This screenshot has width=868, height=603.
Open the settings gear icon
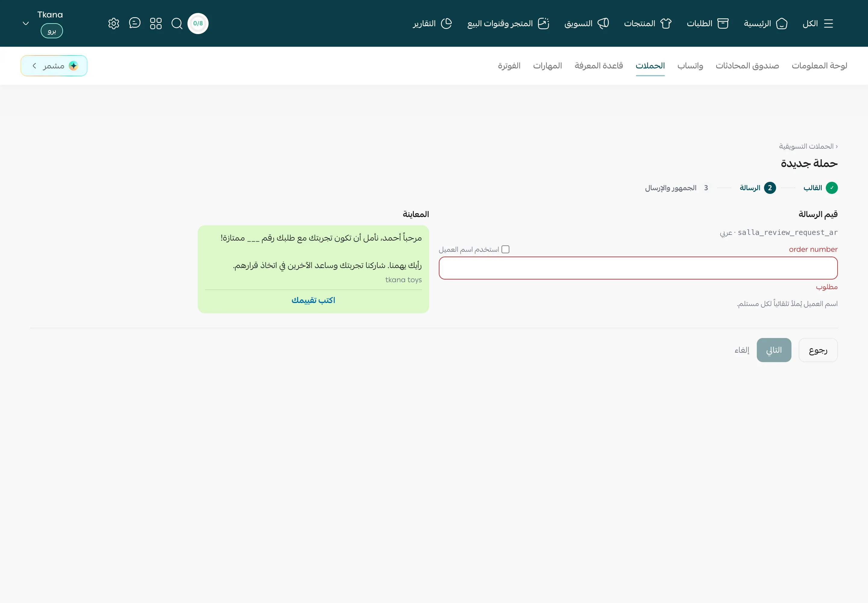(114, 24)
